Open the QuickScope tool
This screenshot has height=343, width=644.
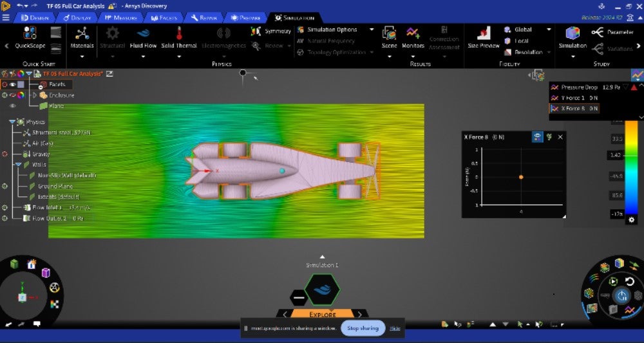(30, 36)
